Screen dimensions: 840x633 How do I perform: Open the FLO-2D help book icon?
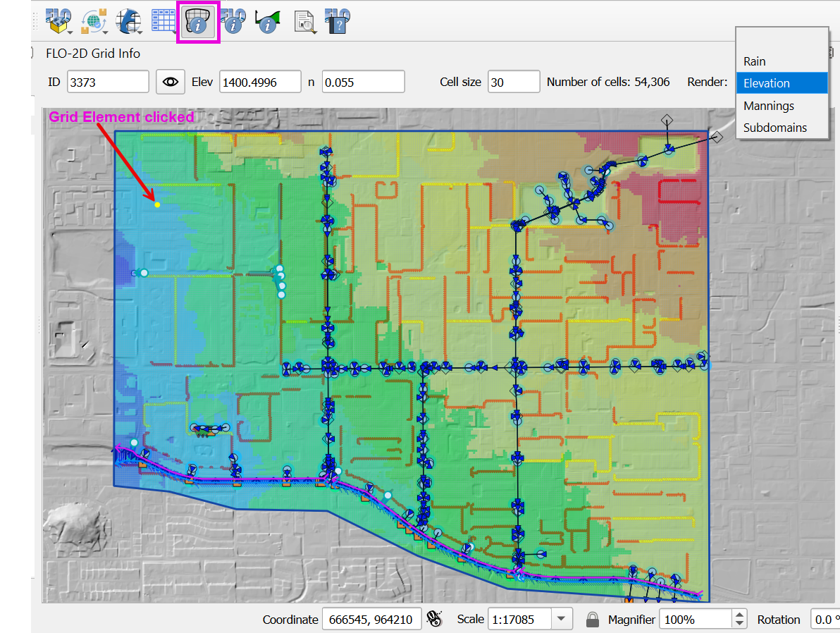click(338, 23)
